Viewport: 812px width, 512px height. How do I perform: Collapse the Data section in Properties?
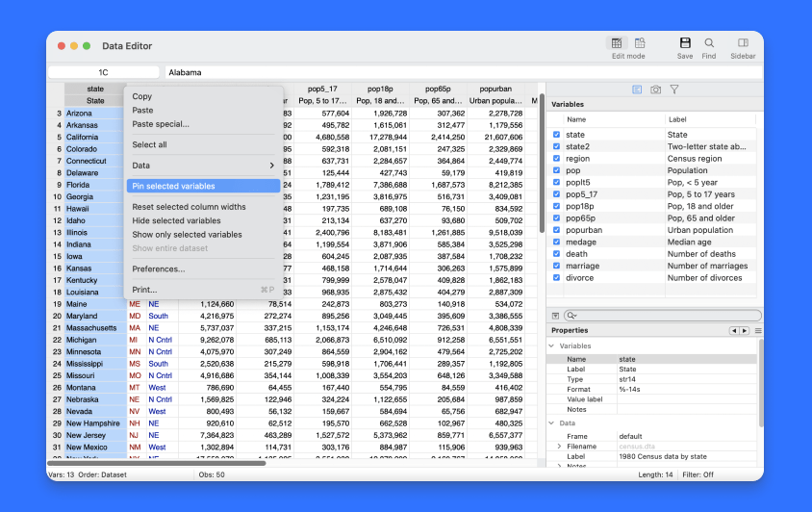pyautogui.click(x=551, y=422)
